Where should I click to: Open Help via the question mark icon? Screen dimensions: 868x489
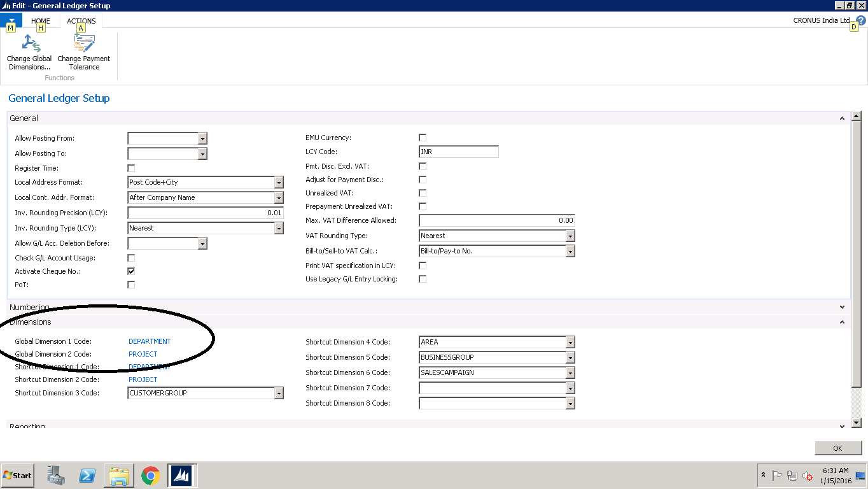862,20
